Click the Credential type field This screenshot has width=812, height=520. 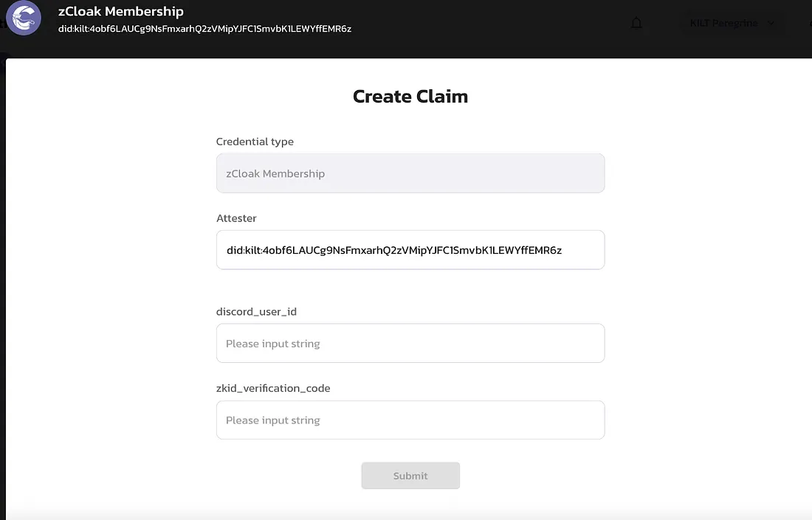click(410, 173)
